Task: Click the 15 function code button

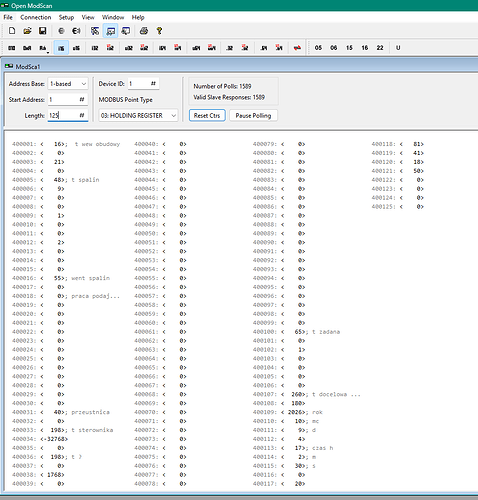Action: click(349, 48)
